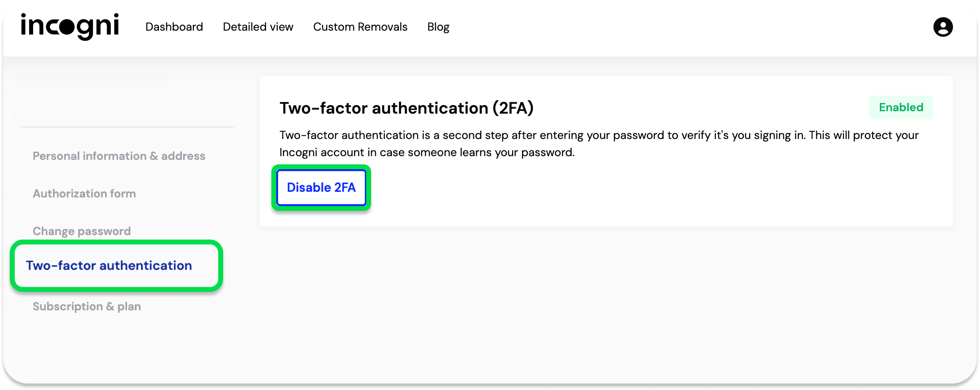Click the Two-factor authentication (2FA) heading

coord(406,108)
